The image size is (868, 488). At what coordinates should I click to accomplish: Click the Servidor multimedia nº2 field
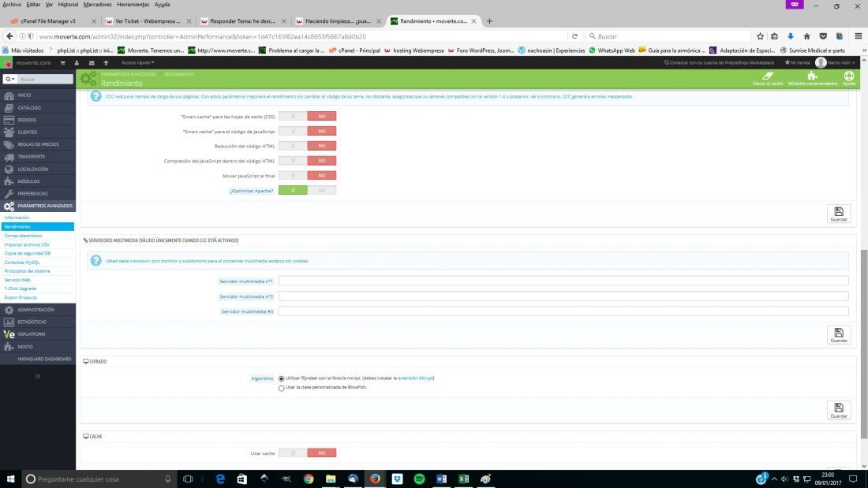tap(563, 296)
